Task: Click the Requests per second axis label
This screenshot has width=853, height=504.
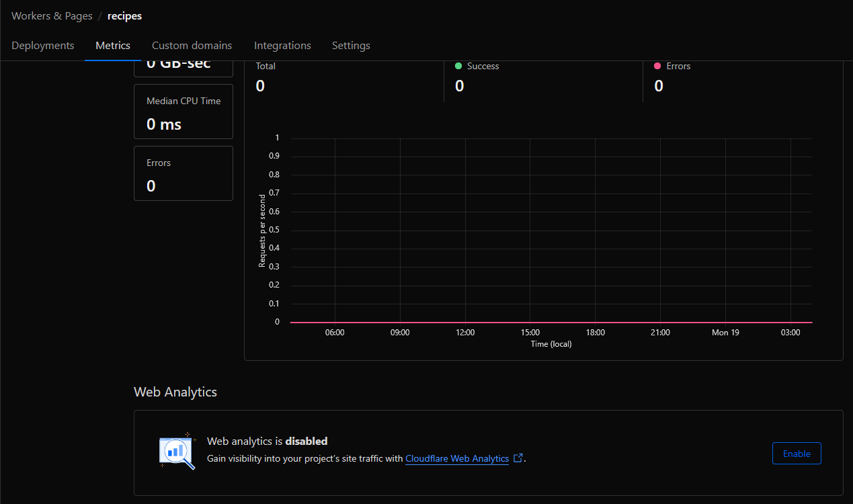Action: pos(262,230)
